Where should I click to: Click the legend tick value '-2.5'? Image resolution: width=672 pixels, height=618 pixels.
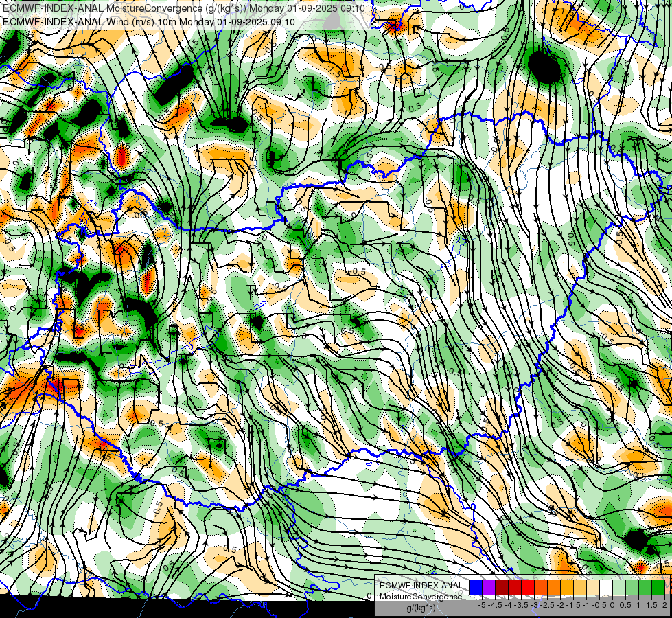[547, 605]
